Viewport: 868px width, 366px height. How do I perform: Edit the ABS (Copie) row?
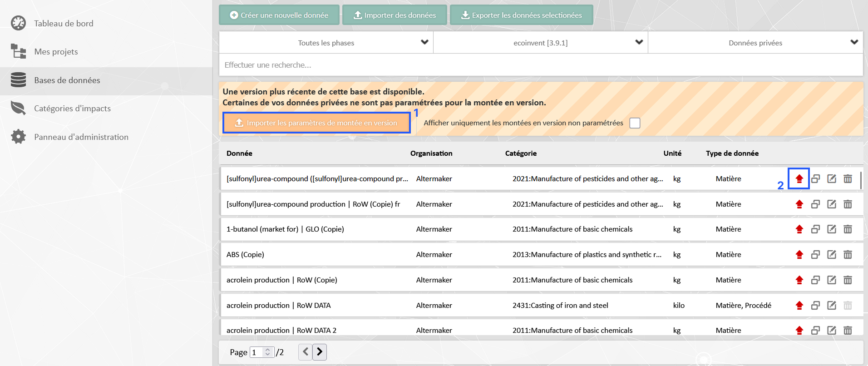pos(832,254)
